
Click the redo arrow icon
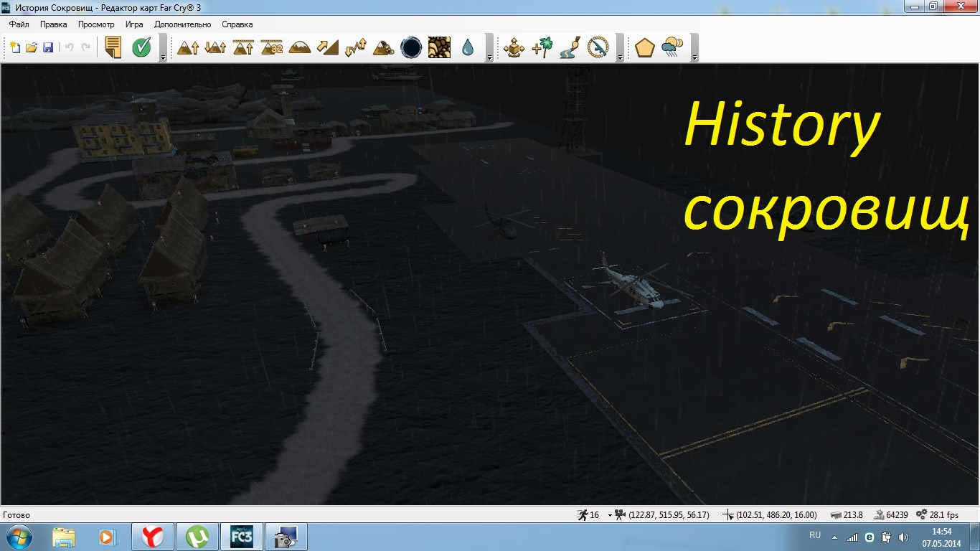click(86, 47)
